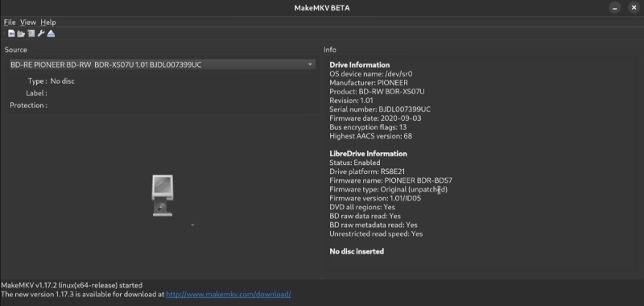Click 'Bus encryption flags: 13' line
Viewport: 644px width, 306px height.
coord(369,127)
